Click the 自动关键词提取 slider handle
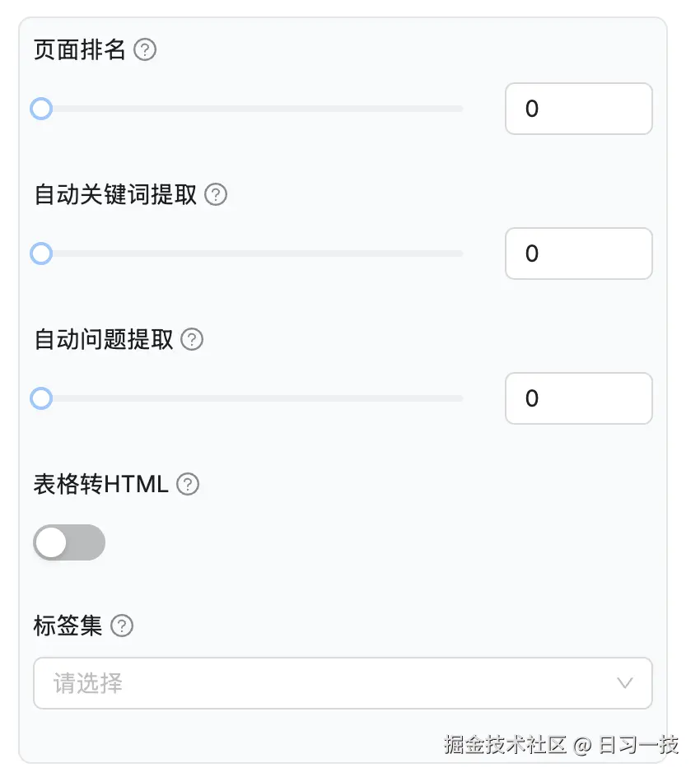700x777 pixels. click(41, 254)
